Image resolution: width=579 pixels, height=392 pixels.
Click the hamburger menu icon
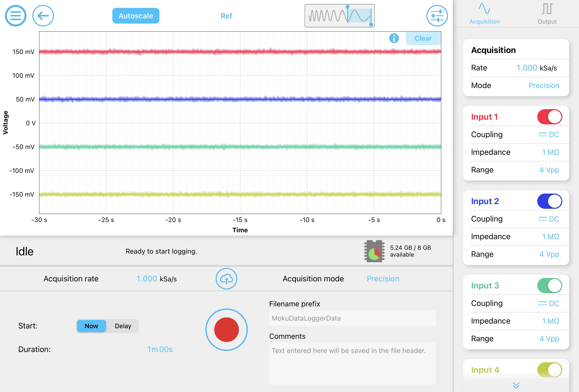[x=16, y=16]
